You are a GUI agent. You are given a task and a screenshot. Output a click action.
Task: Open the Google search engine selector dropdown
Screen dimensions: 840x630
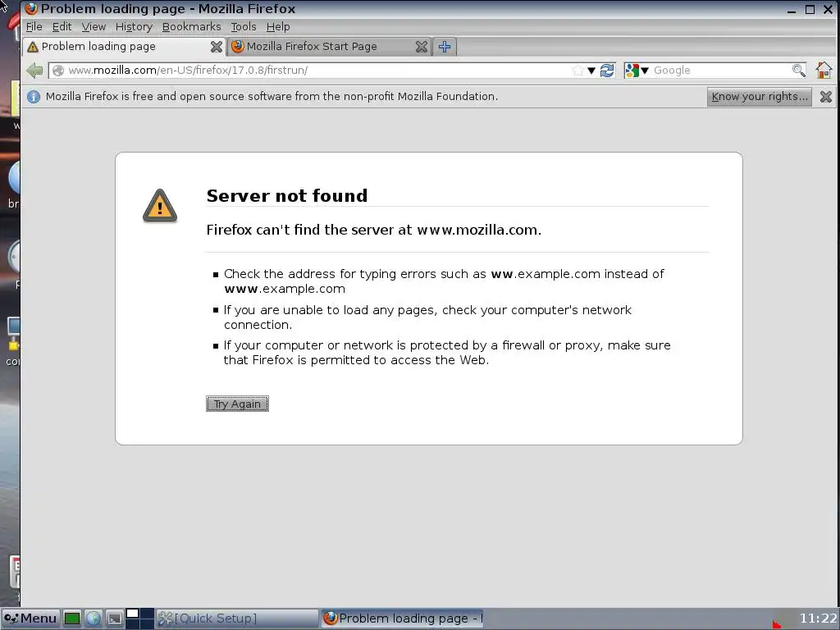pos(637,71)
